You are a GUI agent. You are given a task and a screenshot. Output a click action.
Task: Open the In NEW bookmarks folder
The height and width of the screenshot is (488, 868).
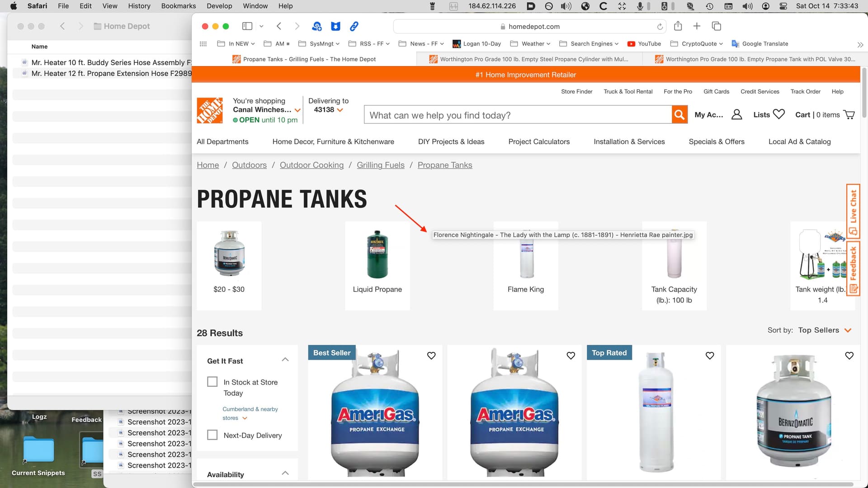pos(236,44)
